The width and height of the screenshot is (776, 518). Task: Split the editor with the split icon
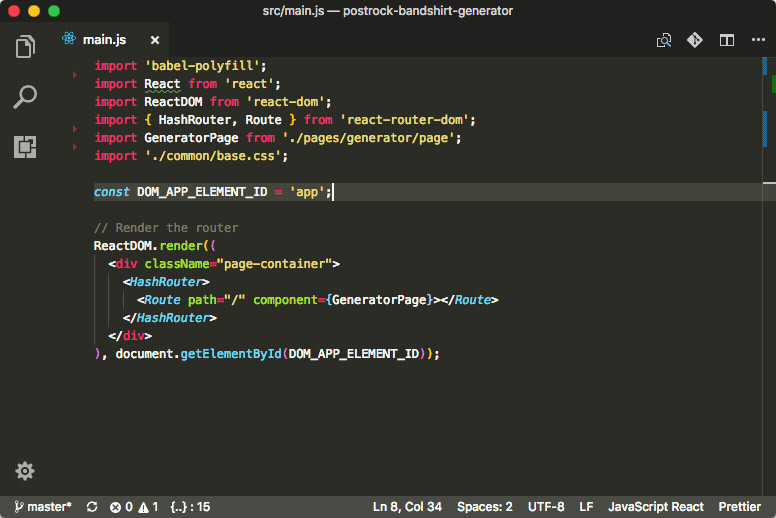coord(727,40)
